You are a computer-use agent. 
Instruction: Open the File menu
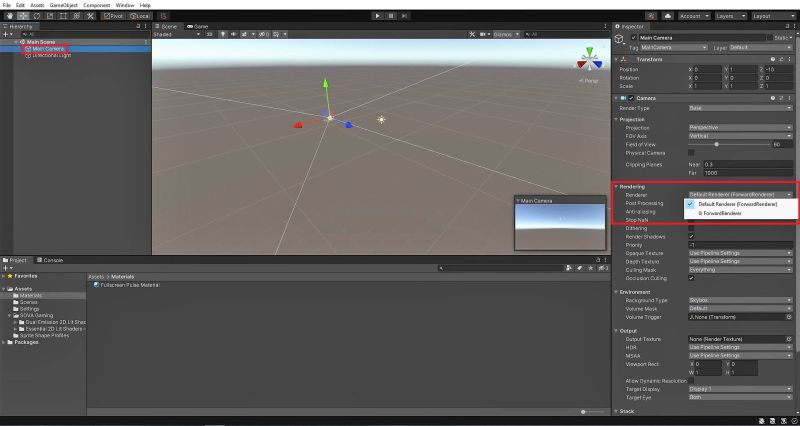pyautogui.click(x=7, y=5)
